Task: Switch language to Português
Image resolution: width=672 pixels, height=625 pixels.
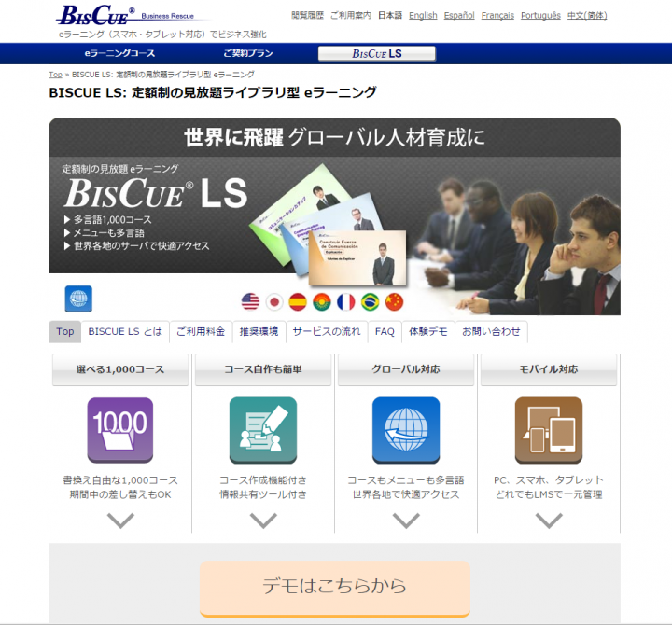Action: (540, 16)
